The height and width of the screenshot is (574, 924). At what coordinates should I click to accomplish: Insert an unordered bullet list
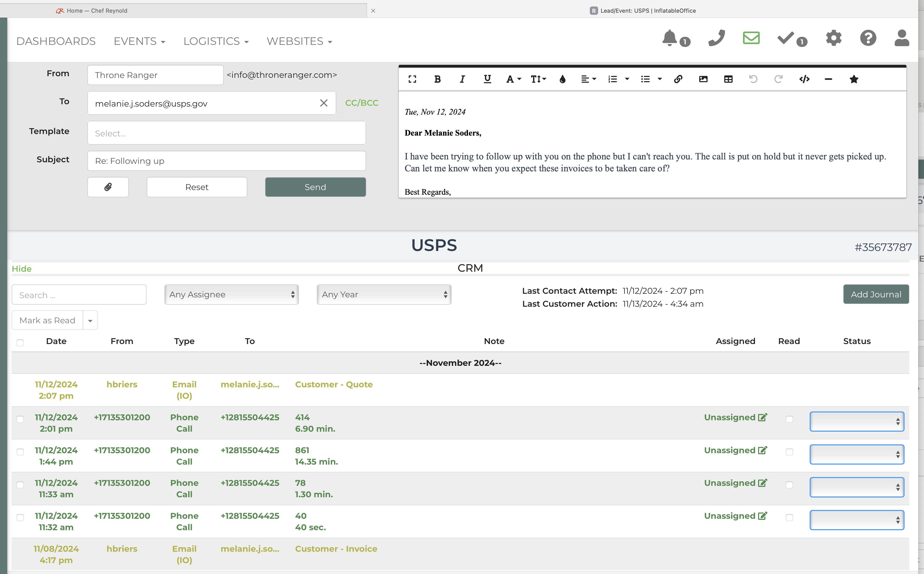(645, 79)
